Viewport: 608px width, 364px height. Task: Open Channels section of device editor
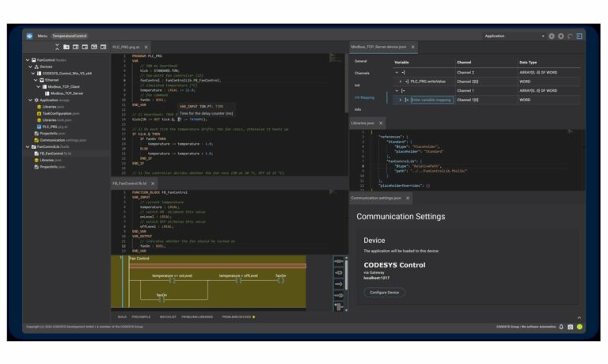[362, 74]
